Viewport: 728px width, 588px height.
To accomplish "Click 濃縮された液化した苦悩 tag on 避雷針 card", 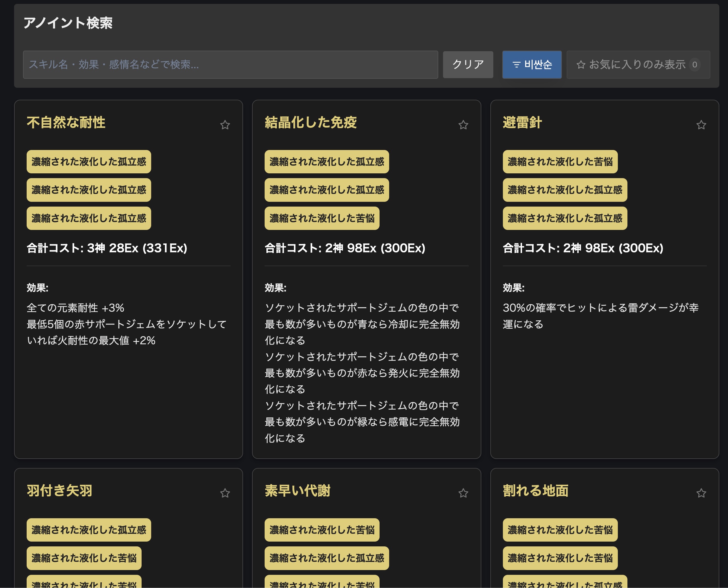I will pyautogui.click(x=560, y=162).
